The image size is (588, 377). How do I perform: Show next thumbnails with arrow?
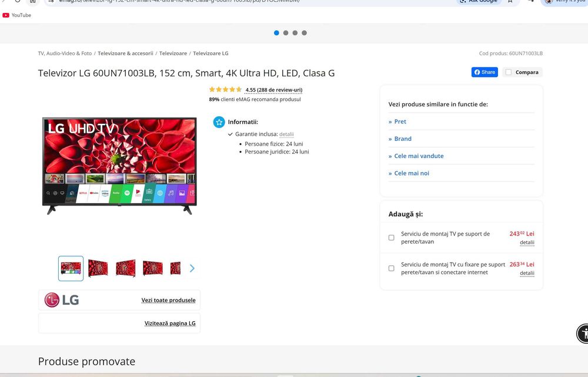click(x=192, y=268)
